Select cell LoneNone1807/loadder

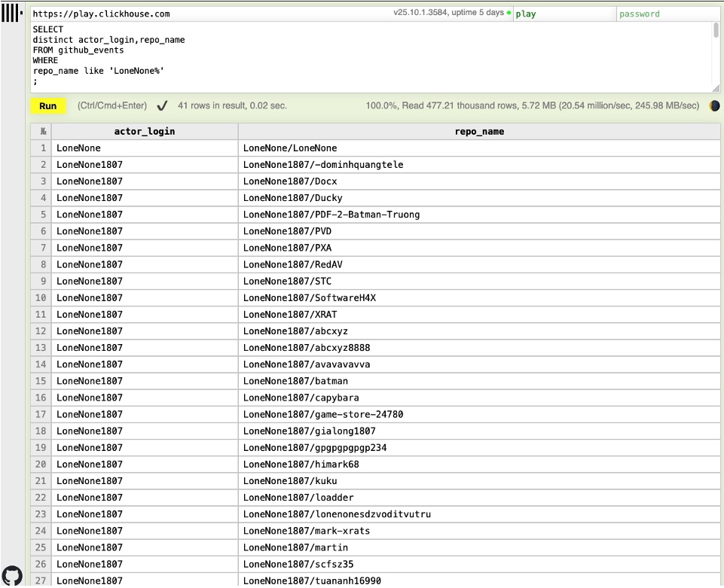pos(479,498)
